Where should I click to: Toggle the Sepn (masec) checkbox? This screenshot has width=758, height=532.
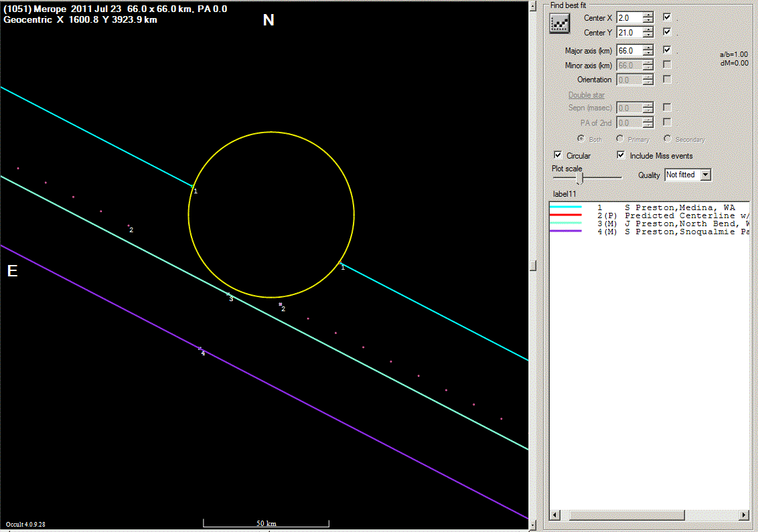[x=667, y=107]
